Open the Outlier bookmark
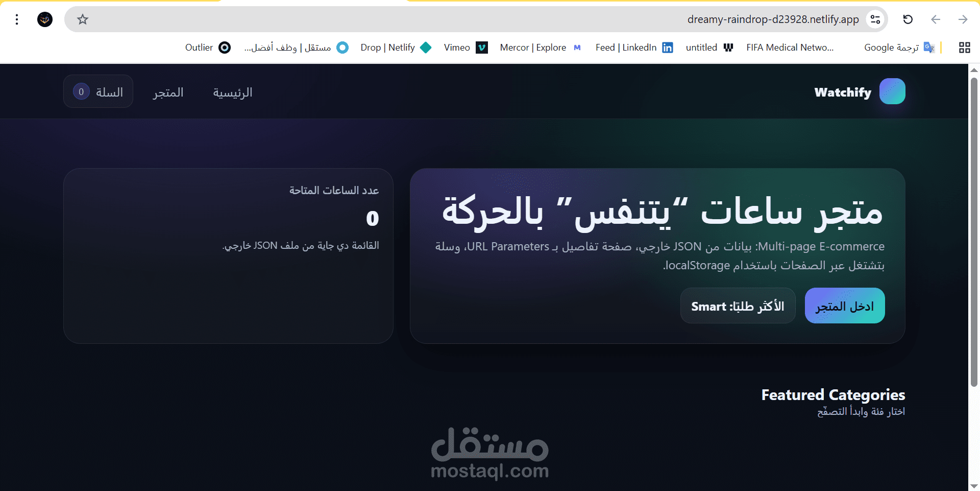 pyautogui.click(x=208, y=48)
